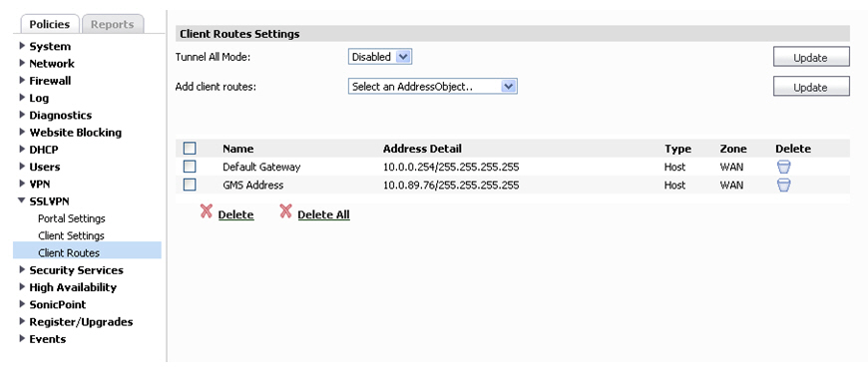
Task: Click Update button for Tunnel All Mode
Action: (811, 57)
